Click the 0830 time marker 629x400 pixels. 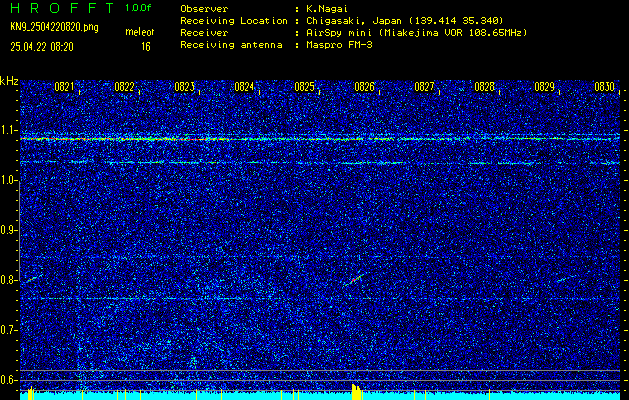pos(605,87)
